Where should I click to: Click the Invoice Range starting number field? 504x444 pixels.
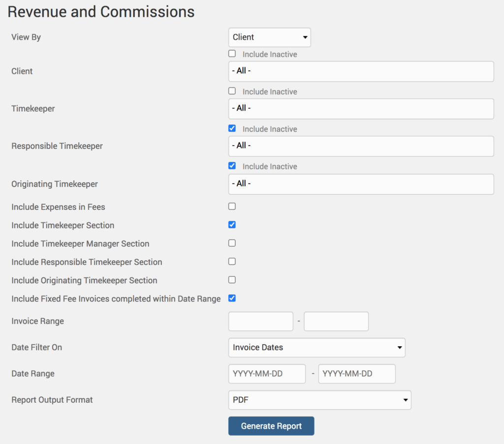(261, 322)
